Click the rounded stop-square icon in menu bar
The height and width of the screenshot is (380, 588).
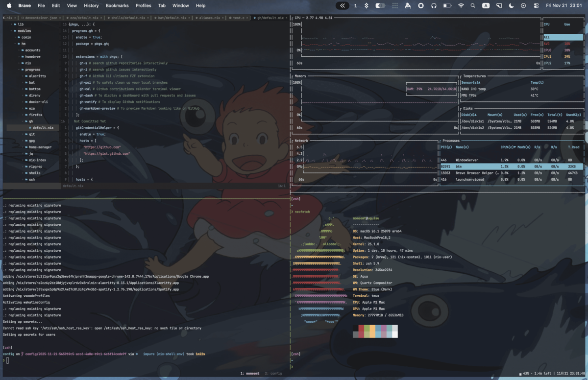coord(421,5)
